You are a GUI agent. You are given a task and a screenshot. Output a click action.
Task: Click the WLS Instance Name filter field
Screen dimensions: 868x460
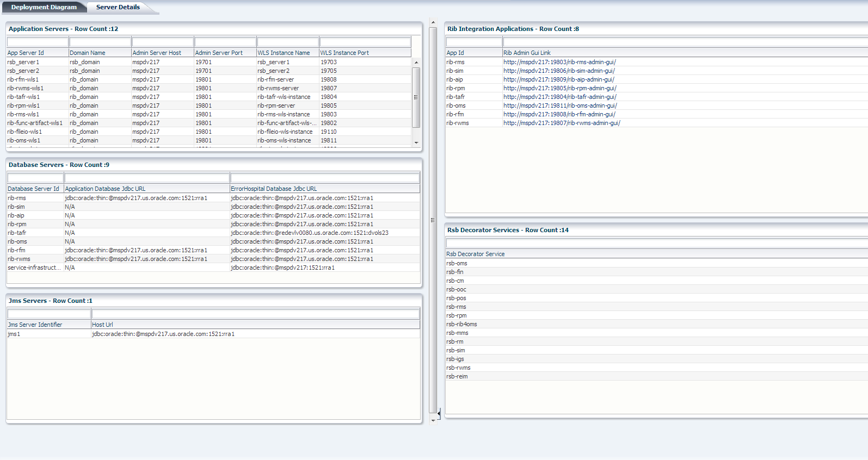click(288, 42)
